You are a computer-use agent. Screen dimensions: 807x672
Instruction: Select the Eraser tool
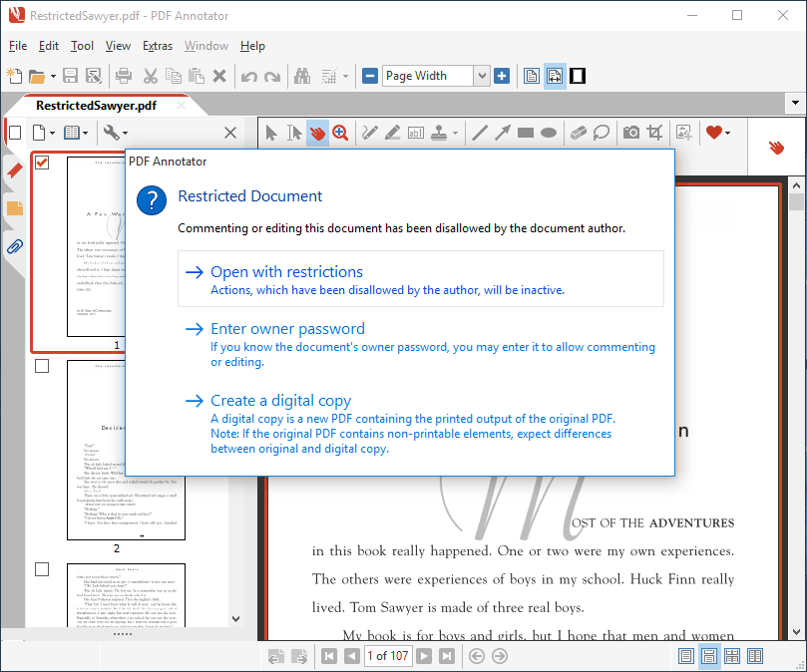point(579,133)
